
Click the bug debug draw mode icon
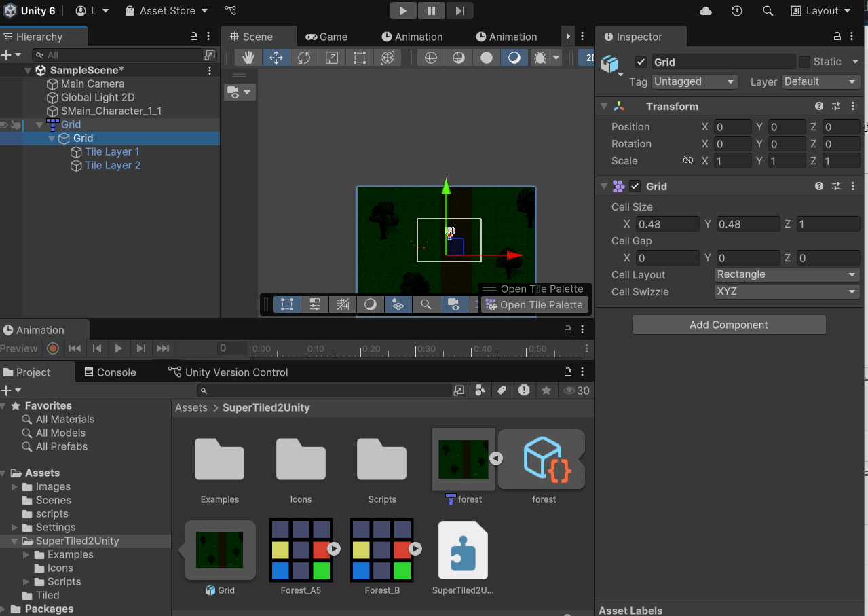pos(540,58)
